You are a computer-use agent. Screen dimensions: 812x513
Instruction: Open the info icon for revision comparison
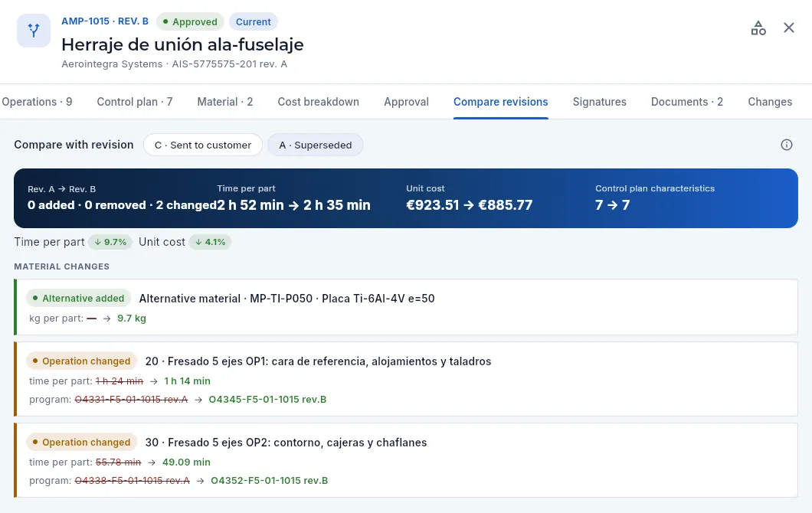tap(786, 145)
